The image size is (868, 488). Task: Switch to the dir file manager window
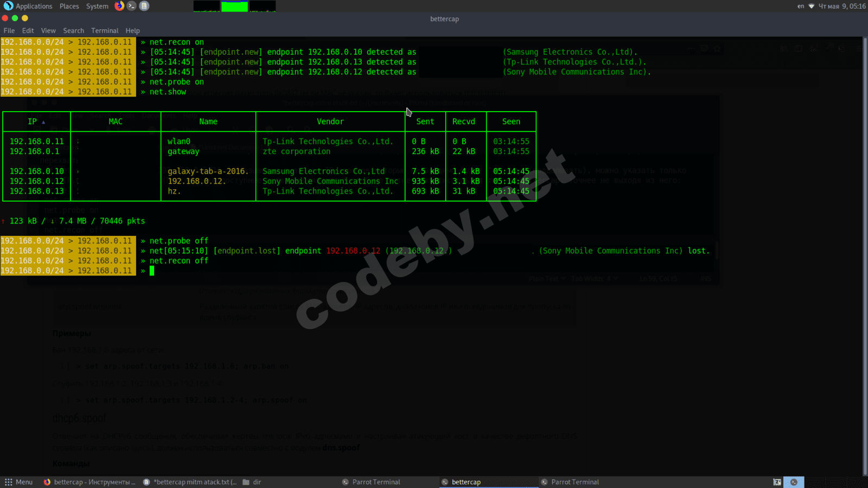point(252,482)
